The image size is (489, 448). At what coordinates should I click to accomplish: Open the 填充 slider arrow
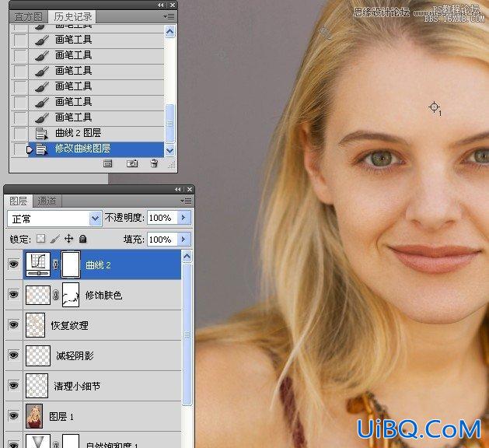click(183, 240)
